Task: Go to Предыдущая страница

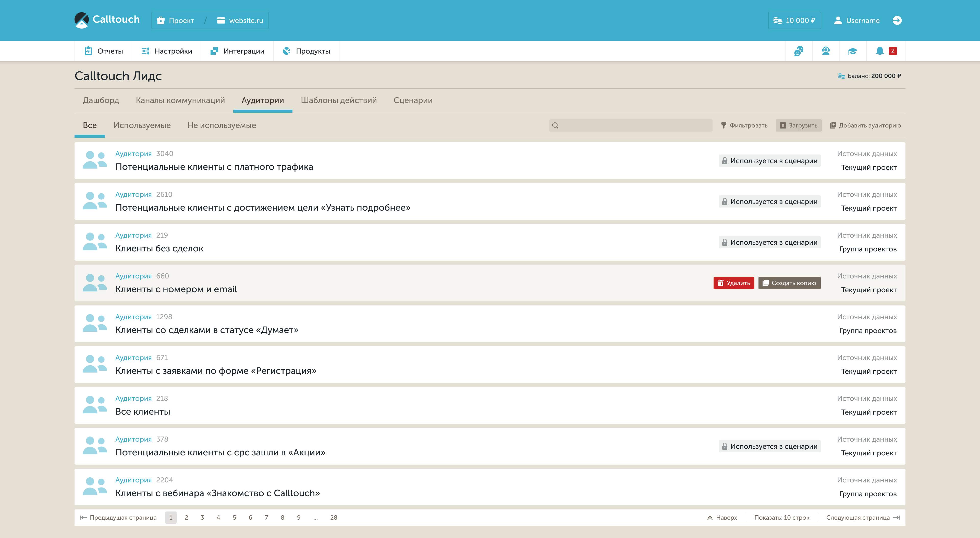Action: [x=118, y=517]
